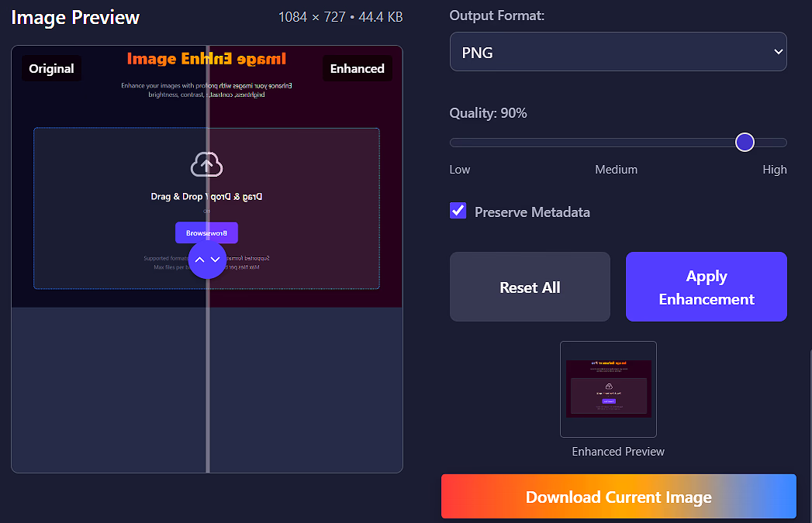
Task: Click the Quality slider handle
Action: coord(745,142)
